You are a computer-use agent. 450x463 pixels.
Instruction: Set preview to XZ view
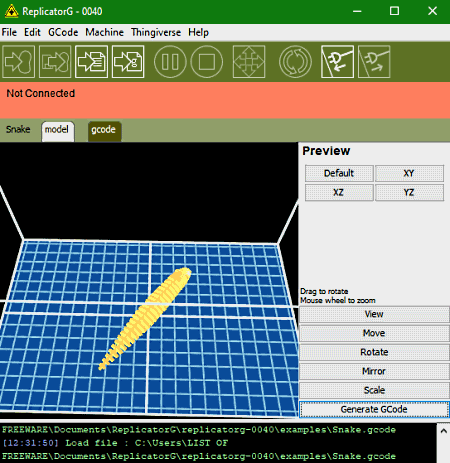tap(339, 192)
